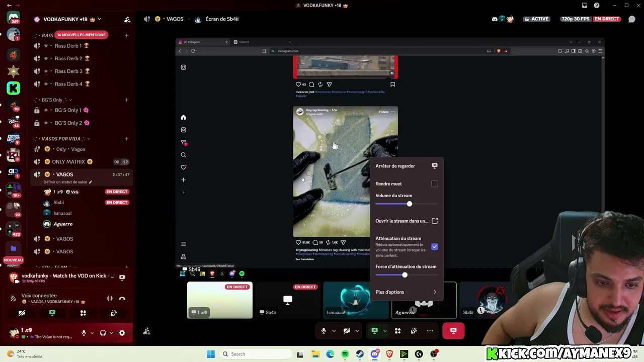The width and height of the screenshot is (644, 362).
Task: Expand Plus d'options submenu
Action: point(407,292)
